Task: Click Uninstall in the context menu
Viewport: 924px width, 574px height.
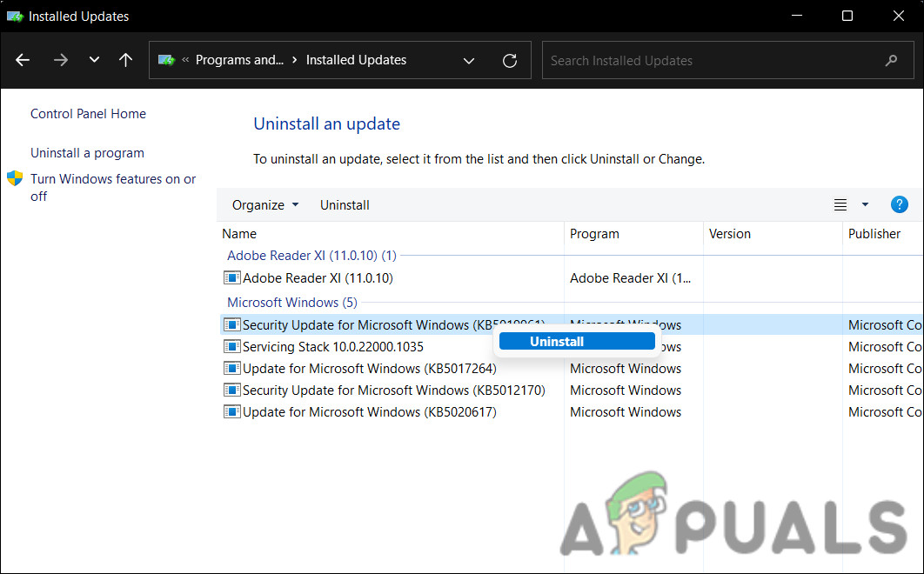Action: coord(577,341)
